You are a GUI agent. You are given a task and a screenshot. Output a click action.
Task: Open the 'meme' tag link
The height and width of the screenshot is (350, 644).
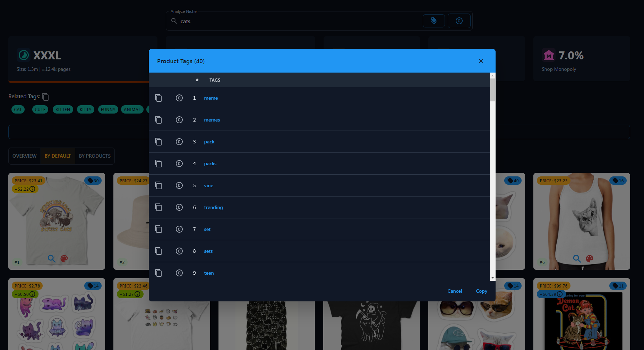(x=211, y=98)
